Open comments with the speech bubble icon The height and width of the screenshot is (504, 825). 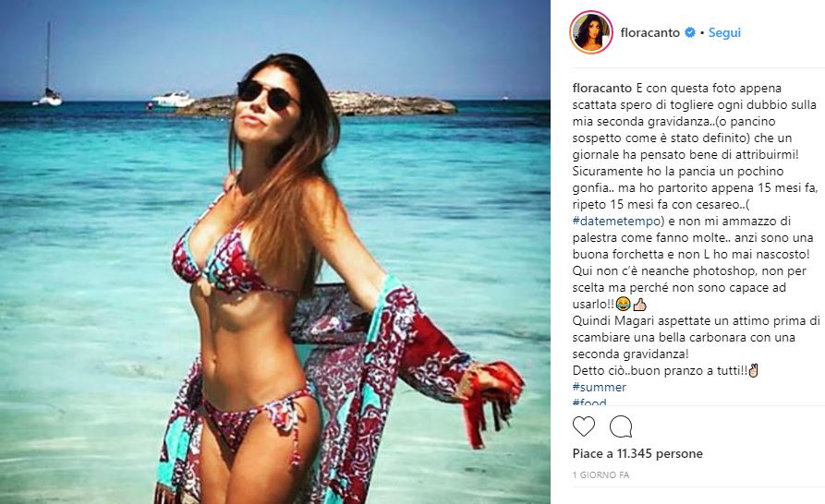[621, 426]
